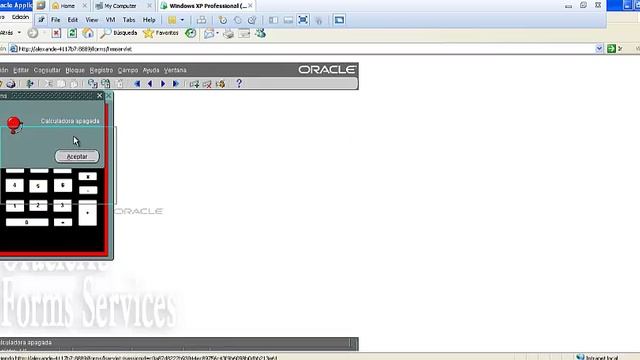Open Búsqueda search panel
The height and width of the screenshot is (360, 640).
click(119, 33)
